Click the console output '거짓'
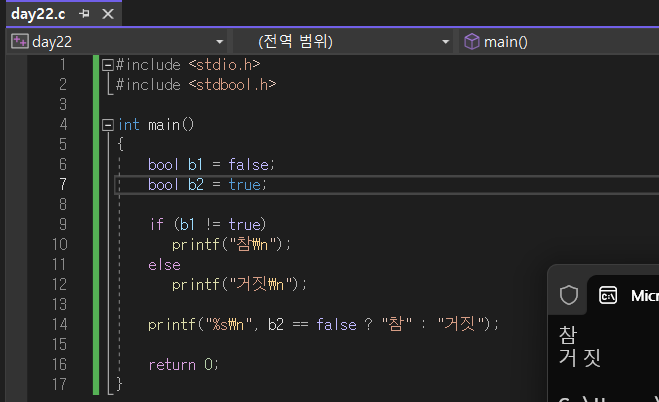The image size is (659, 402). (580, 358)
